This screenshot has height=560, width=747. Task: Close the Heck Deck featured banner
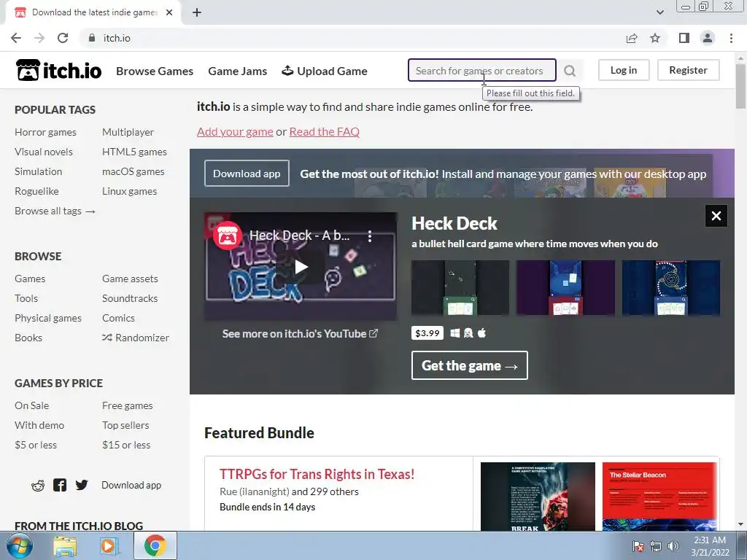point(716,216)
